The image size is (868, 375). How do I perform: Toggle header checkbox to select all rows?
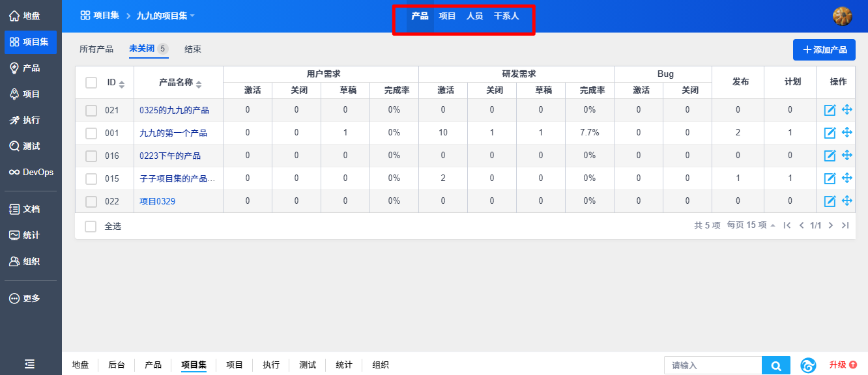pos(91,83)
